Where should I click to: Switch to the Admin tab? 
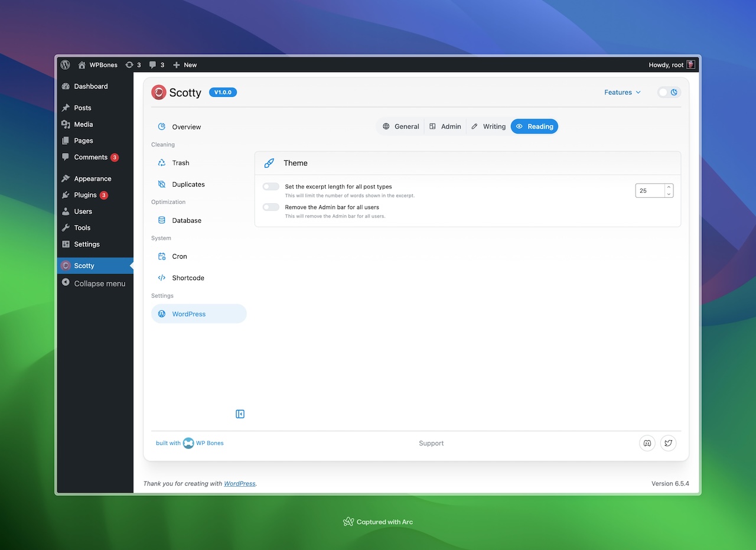(x=445, y=126)
